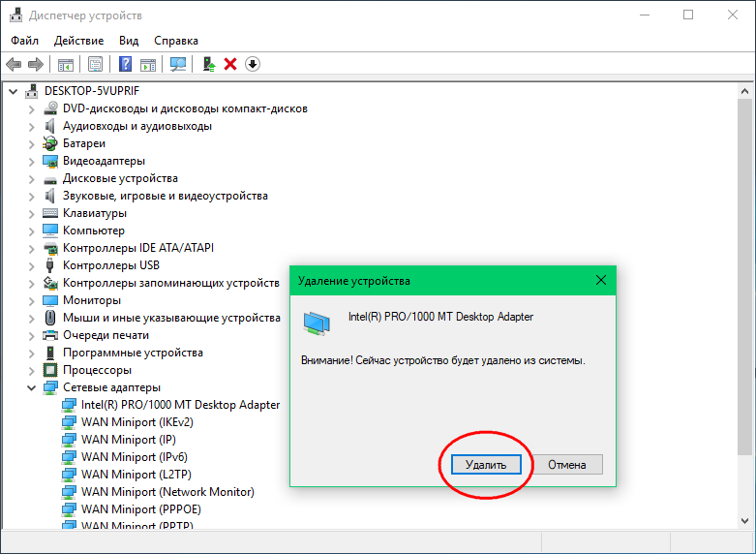This screenshot has height=554, width=756.
Task: Expand the Видеоадаптеры node
Action: click(x=31, y=162)
